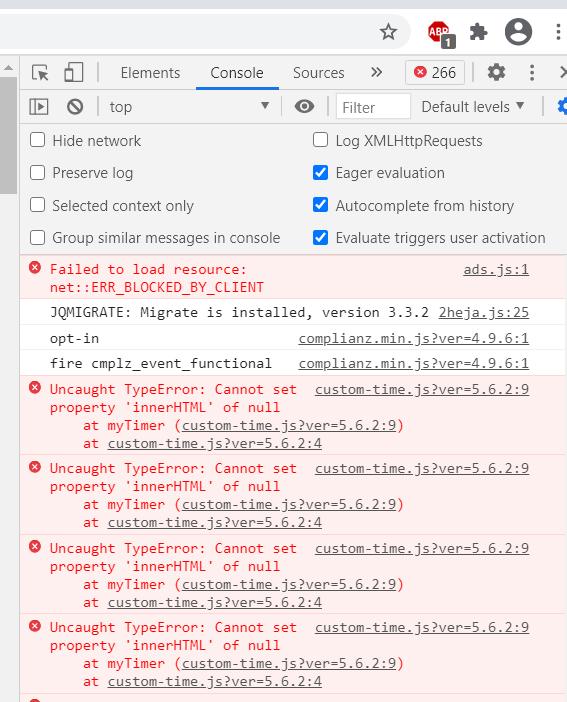Enable Selected context only checkbox

(37, 205)
